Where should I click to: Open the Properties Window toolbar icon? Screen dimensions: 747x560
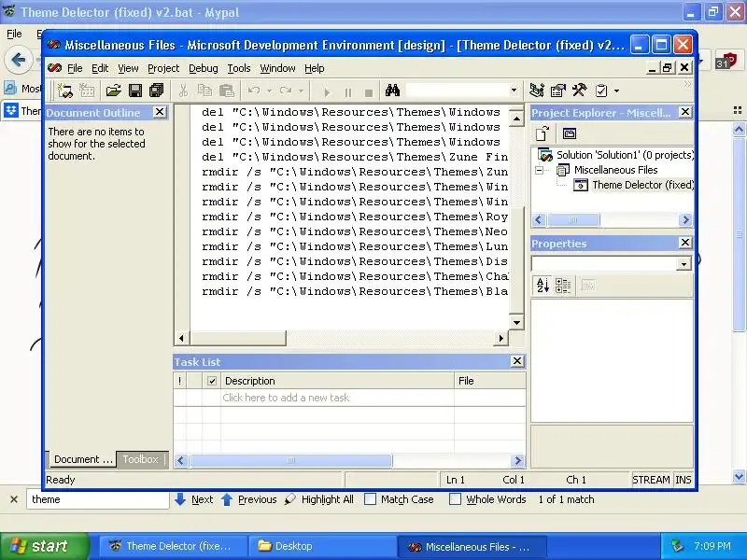pyautogui.click(x=557, y=90)
